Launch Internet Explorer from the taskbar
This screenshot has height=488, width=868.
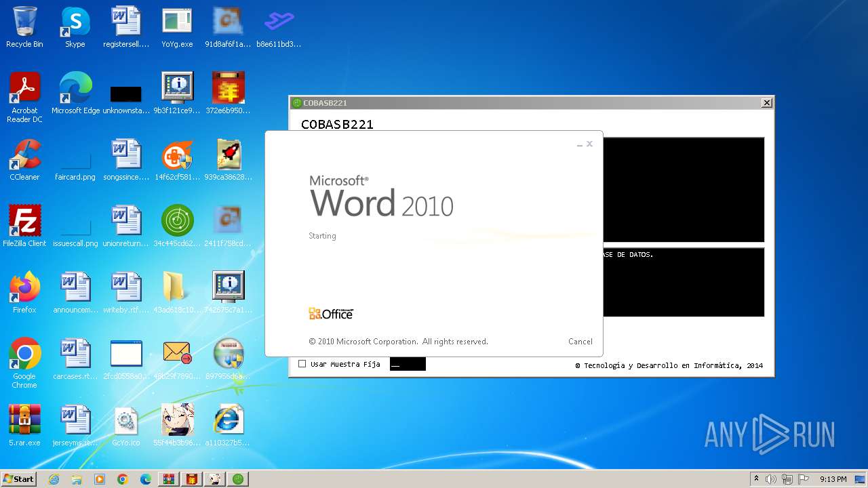click(x=54, y=479)
